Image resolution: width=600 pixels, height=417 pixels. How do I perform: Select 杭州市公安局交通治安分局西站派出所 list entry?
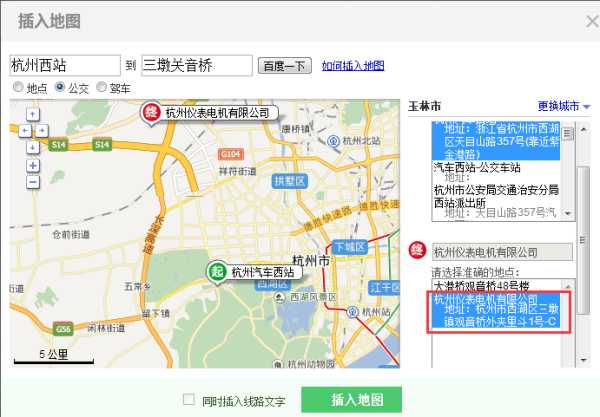tap(496, 196)
